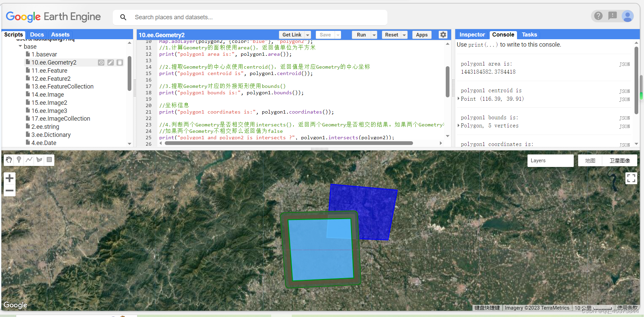Delete 10.ee.Geometry2 with trash icon

point(120,63)
